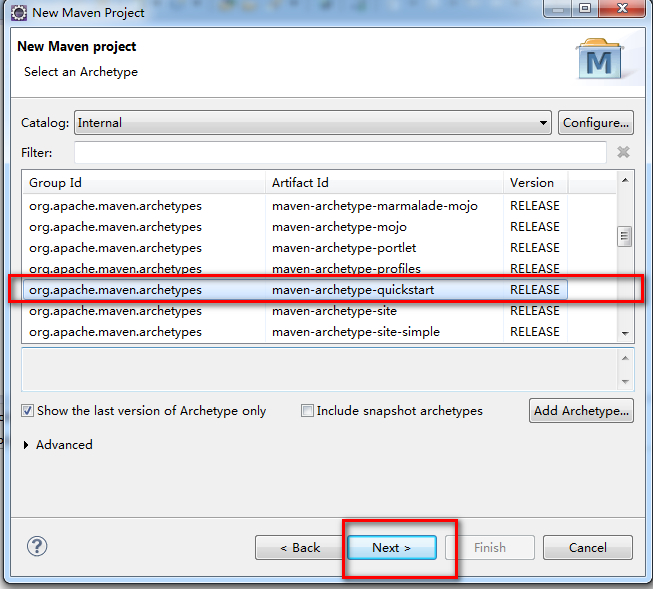Select maven-archetype-site row
This screenshot has width=653, height=589.
pos(295,311)
